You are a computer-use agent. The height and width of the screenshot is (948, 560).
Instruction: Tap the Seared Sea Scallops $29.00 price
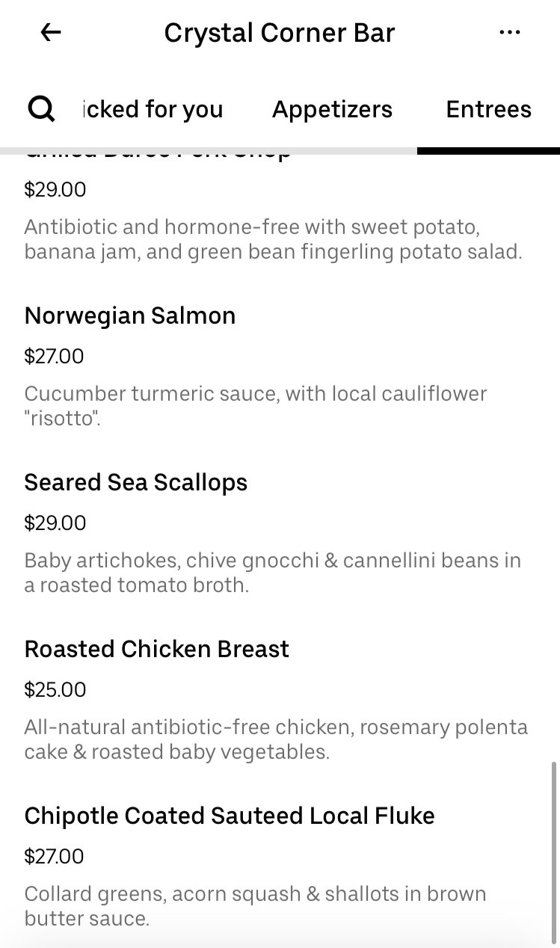(55, 523)
